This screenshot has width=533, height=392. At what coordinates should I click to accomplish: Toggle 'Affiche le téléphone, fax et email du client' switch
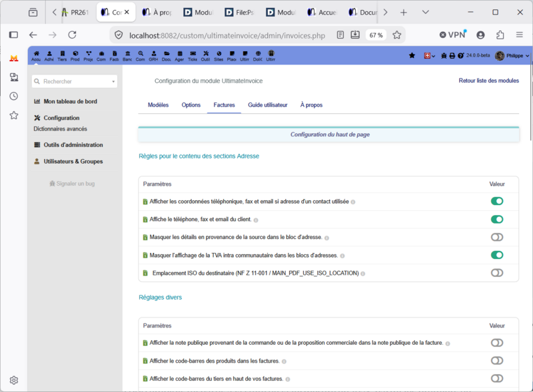pos(497,219)
